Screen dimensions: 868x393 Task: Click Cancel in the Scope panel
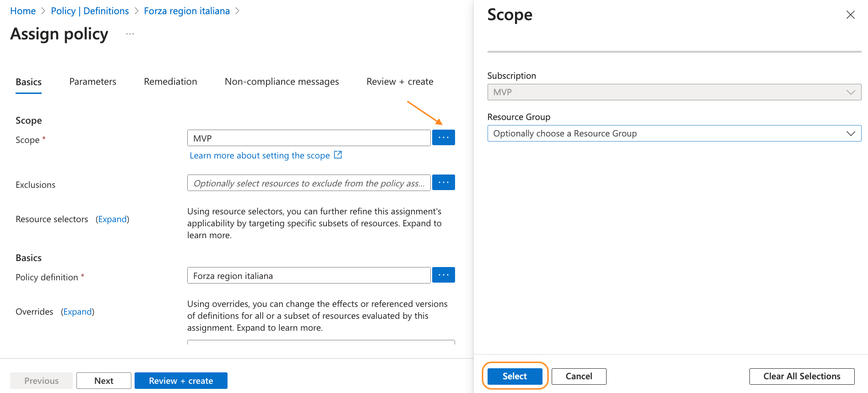pyautogui.click(x=579, y=376)
